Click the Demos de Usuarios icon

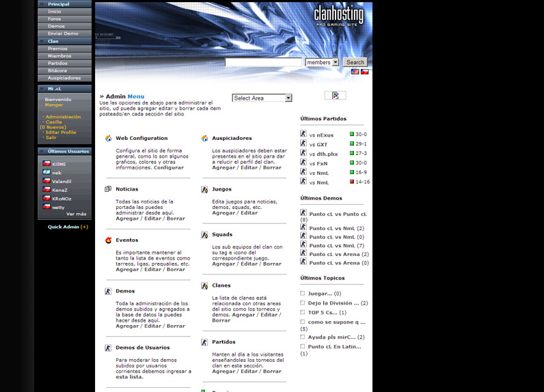[108, 348]
